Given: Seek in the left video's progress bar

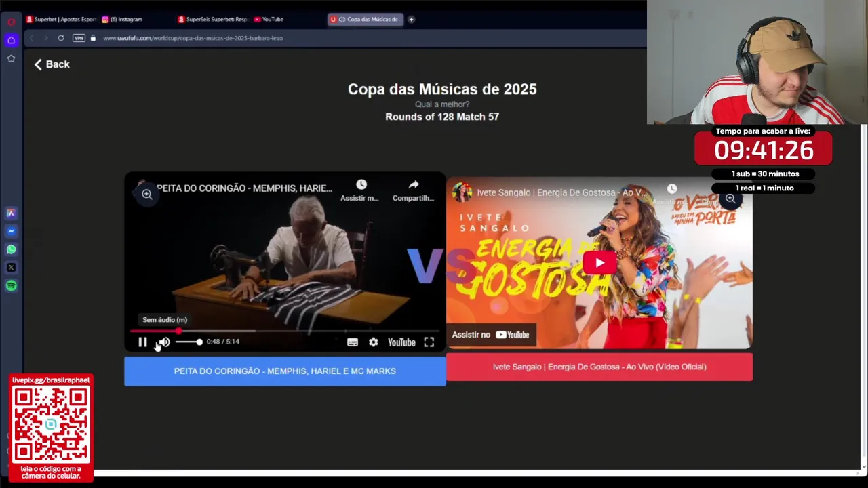Looking at the screenshot, I should [285, 331].
